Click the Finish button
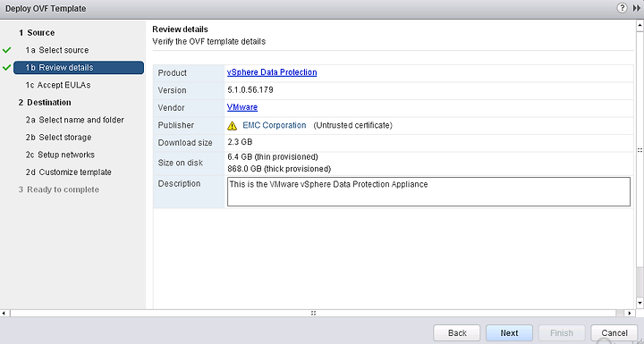The width and height of the screenshot is (644, 344). tap(562, 333)
